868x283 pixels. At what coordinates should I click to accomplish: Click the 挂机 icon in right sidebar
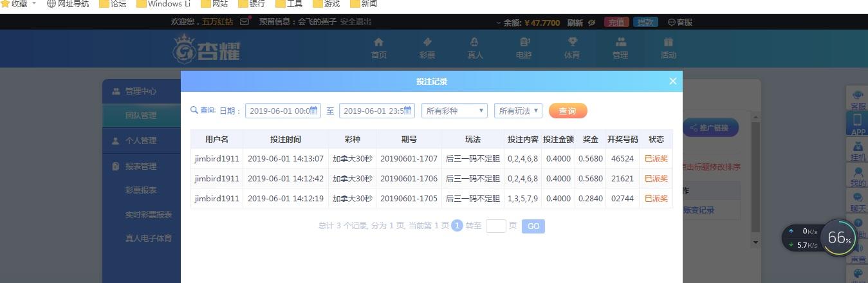pyautogui.click(x=858, y=147)
